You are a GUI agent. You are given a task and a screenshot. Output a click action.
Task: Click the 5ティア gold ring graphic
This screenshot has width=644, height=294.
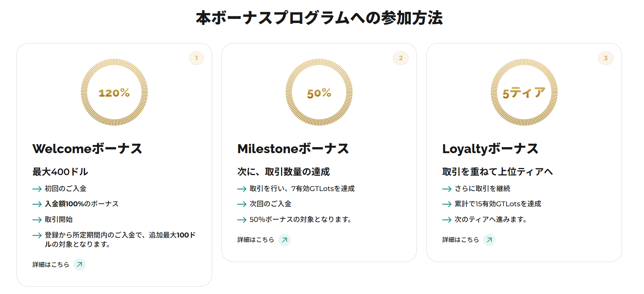point(524,92)
